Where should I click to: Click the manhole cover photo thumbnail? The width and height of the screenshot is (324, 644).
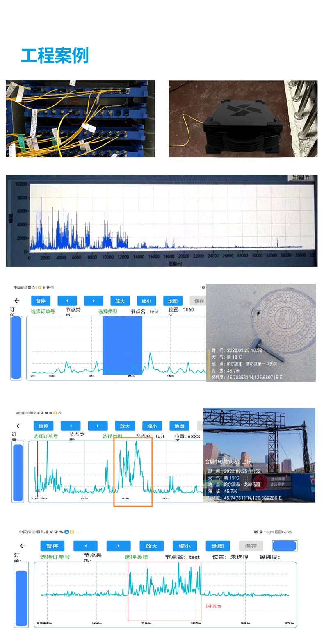261,332
